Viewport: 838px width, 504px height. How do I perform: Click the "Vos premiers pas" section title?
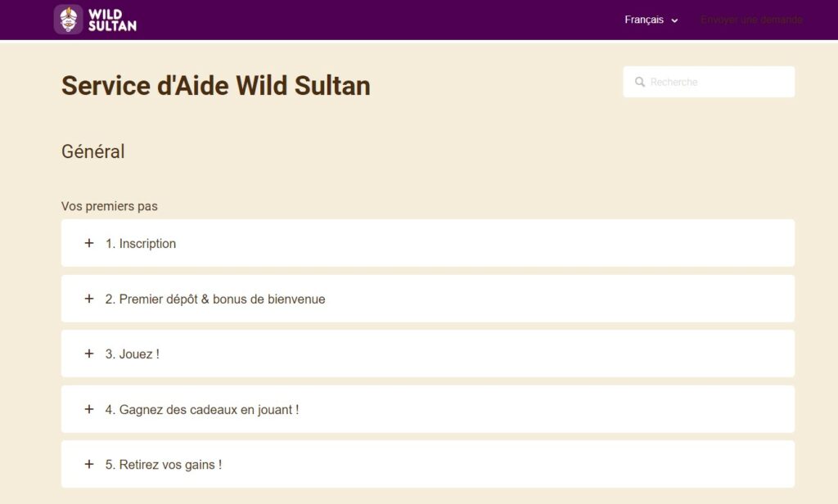click(x=110, y=206)
